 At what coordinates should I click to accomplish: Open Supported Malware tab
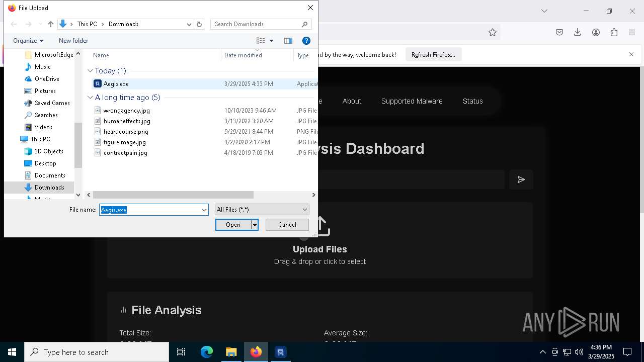412,101
